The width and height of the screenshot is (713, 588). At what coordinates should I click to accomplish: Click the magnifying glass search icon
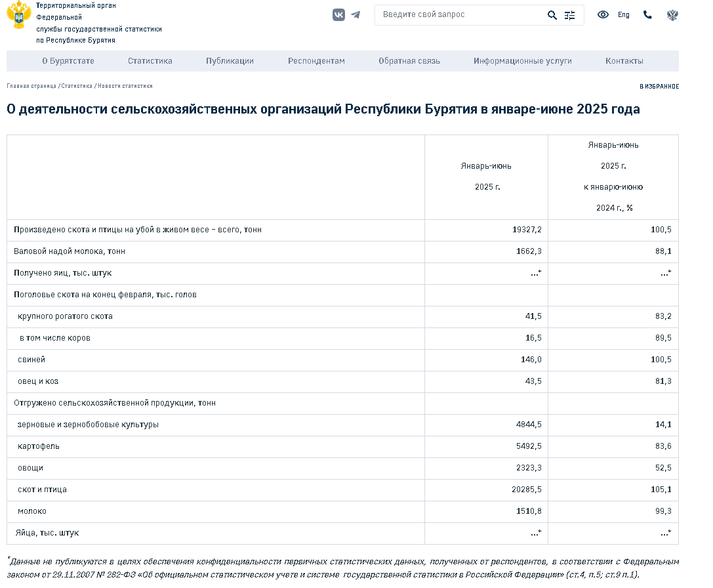tap(552, 15)
